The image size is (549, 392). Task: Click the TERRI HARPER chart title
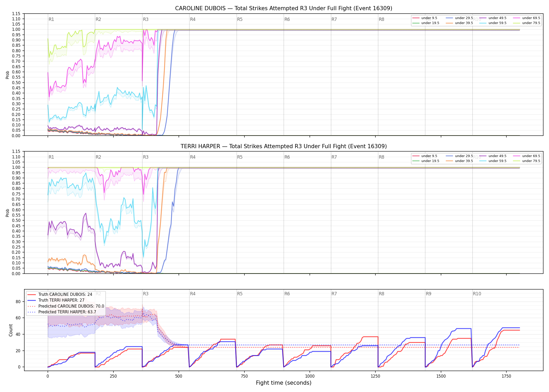click(x=284, y=146)
